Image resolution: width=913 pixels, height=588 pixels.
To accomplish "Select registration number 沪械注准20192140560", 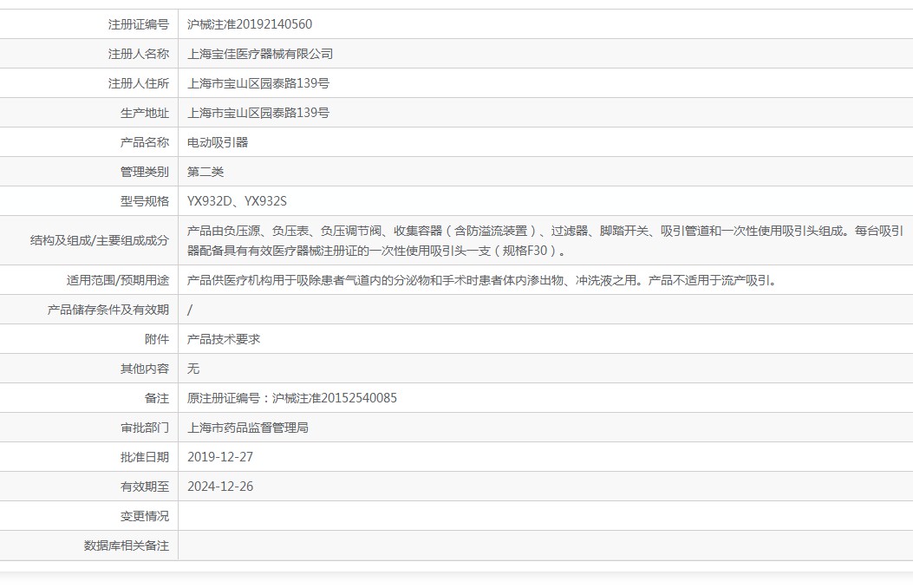I will pos(249,24).
